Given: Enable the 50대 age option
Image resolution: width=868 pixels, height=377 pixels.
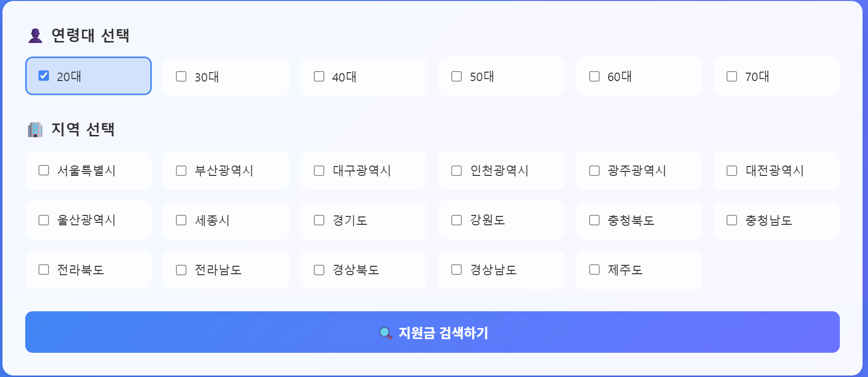Looking at the screenshot, I should pyautogui.click(x=456, y=77).
